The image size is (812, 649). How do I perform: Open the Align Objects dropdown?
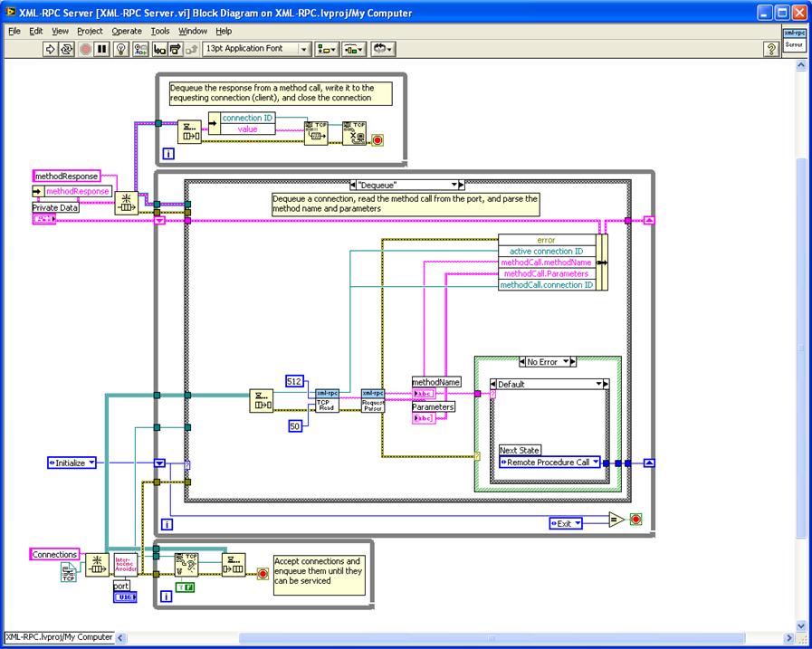click(x=327, y=49)
